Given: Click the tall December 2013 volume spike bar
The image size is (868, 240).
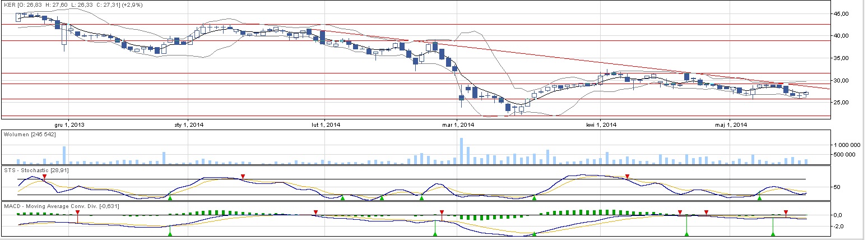Looking at the screenshot, I should click(64, 155).
